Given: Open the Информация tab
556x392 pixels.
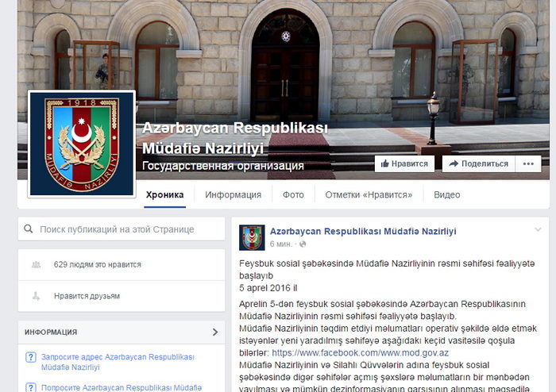Looking at the screenshot, I should pyautogui.click(x=233, y=194).
